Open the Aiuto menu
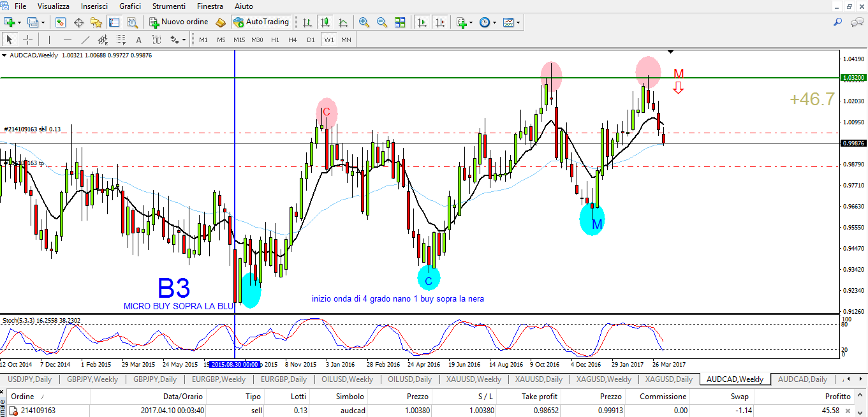 [244, 6]
